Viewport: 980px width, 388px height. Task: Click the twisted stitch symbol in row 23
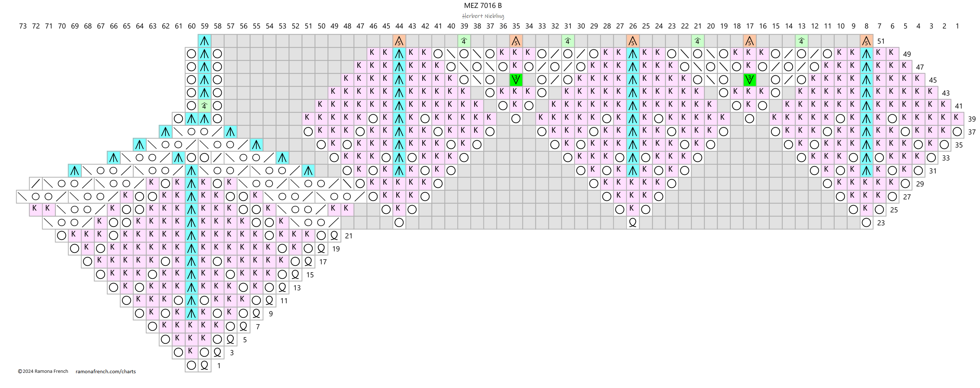[633, 222]
